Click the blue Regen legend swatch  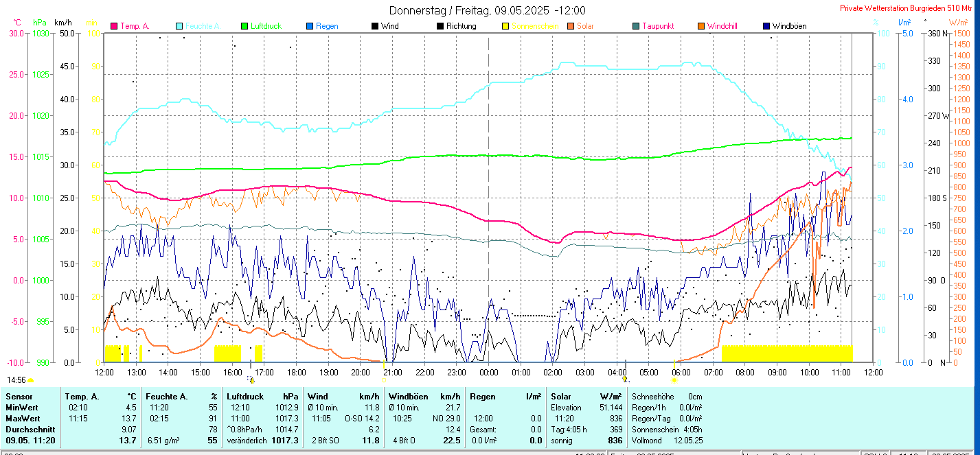click(310, 26)
